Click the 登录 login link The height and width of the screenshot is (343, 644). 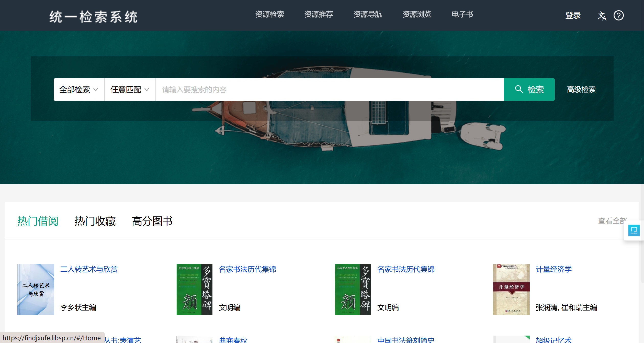[x=573, y=15]
